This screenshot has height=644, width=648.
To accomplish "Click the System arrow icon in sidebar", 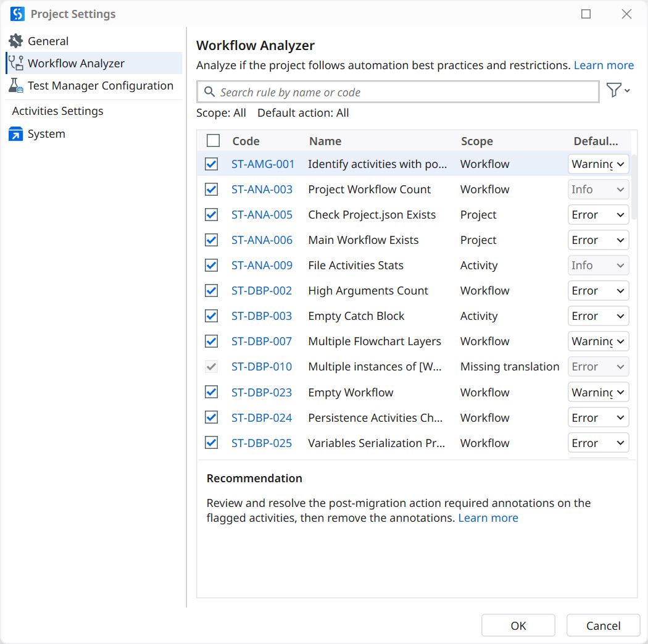I will click(15, 134).
